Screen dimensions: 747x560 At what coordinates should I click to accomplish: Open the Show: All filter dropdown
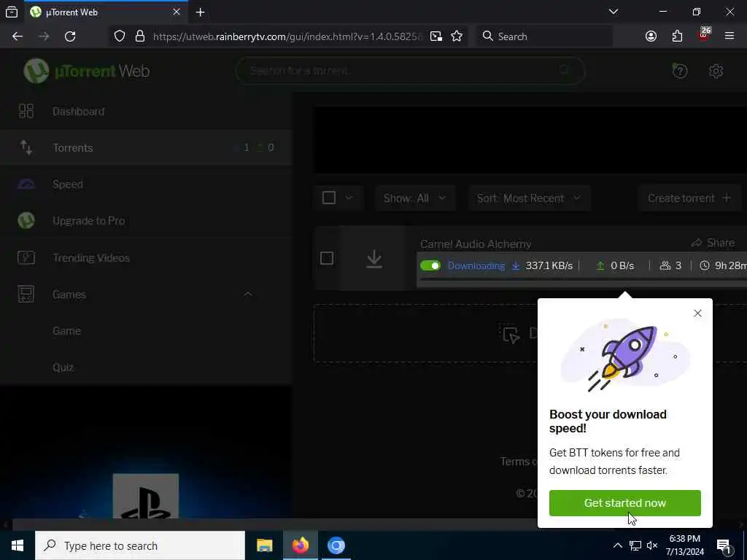[x=414, y=198]
